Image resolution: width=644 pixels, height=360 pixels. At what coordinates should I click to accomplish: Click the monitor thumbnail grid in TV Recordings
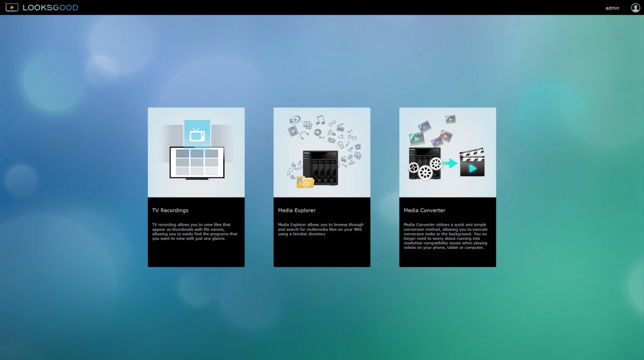197,162
